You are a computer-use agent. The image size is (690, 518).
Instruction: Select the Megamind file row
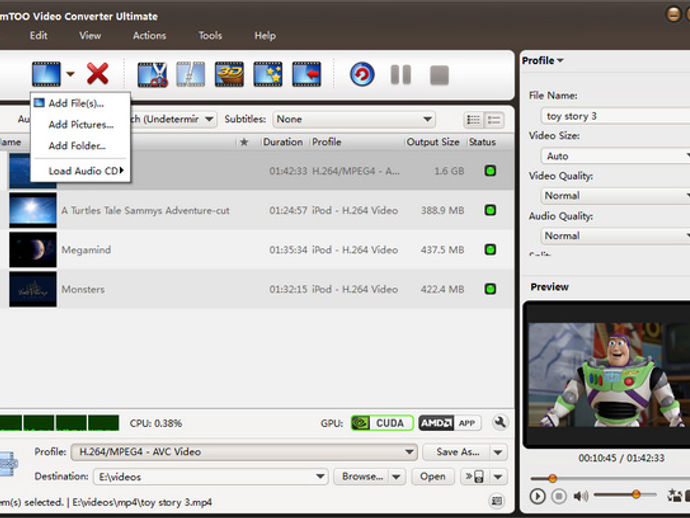(257, 250)
